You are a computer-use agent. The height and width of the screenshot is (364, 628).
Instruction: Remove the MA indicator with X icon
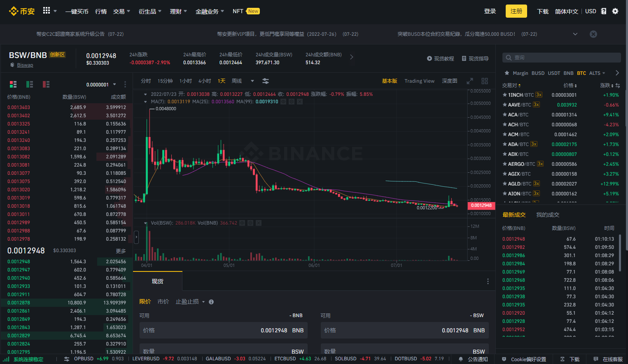(x=300, y=102)
